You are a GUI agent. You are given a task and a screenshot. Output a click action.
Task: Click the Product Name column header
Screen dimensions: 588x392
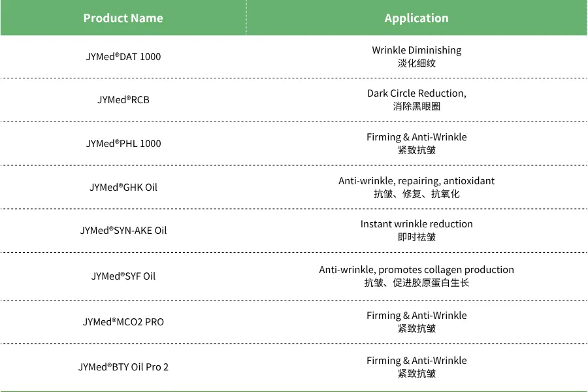123,18
